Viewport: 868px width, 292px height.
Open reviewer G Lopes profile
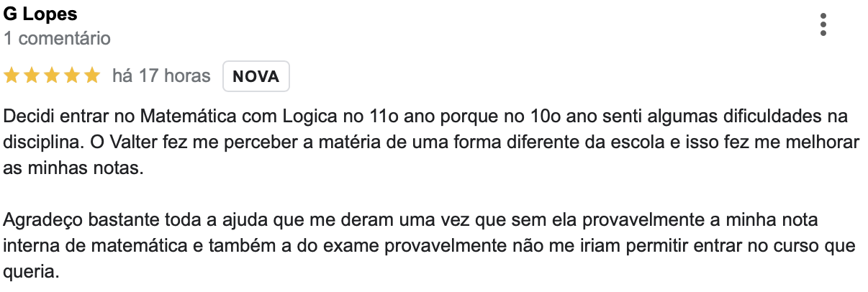pos(40,14)
